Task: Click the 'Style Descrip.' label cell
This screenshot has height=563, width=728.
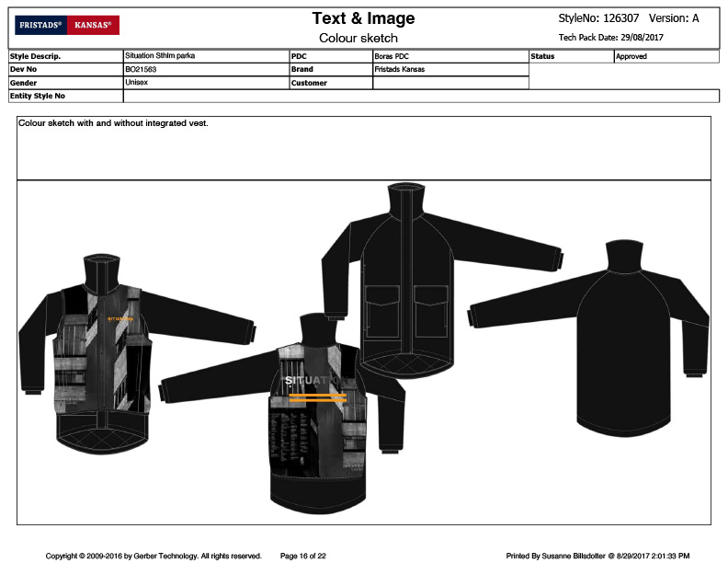Action: (x=66, y=56)
